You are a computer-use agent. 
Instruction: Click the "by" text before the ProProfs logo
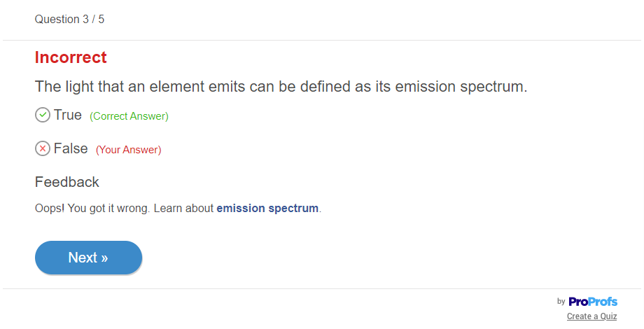point(561,302)
